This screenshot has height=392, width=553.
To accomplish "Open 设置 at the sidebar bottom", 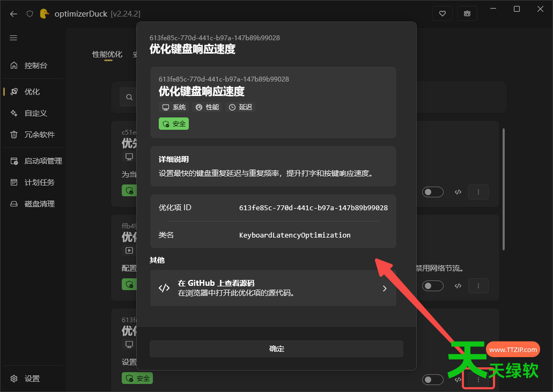I will pos(33,379).
